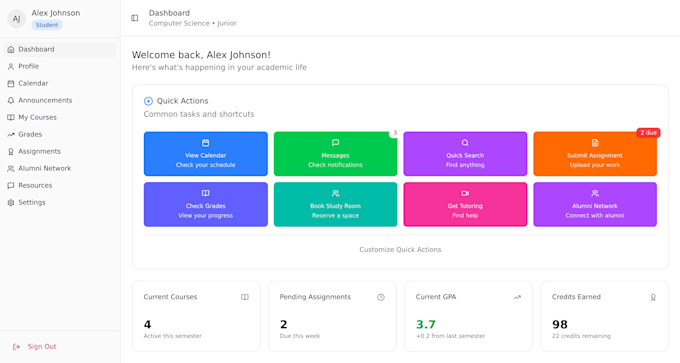Screen dimensions: 680x363
Task: Open the Grades sidebar item
Action: coord(60,134)
